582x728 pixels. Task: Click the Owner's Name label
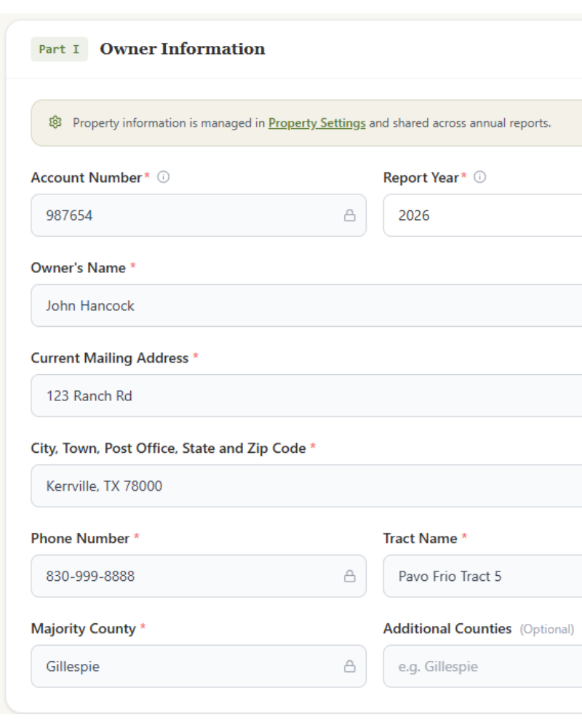click(x=79, y=268)
